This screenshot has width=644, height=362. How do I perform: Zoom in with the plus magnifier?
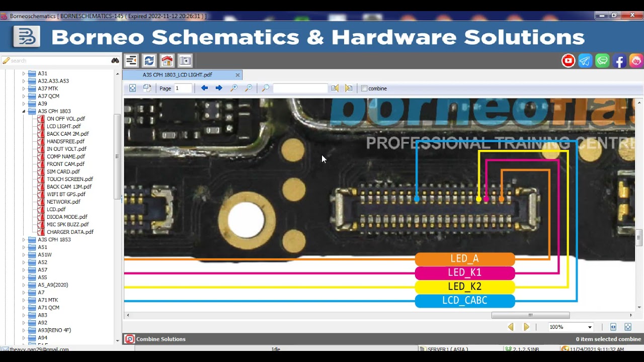234,88
